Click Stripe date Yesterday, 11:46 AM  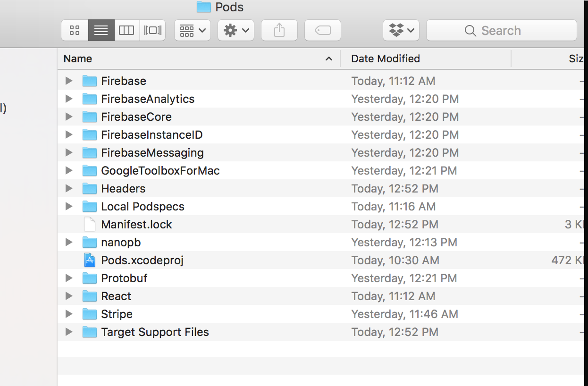pyautogui.click(x=405, y=314)
